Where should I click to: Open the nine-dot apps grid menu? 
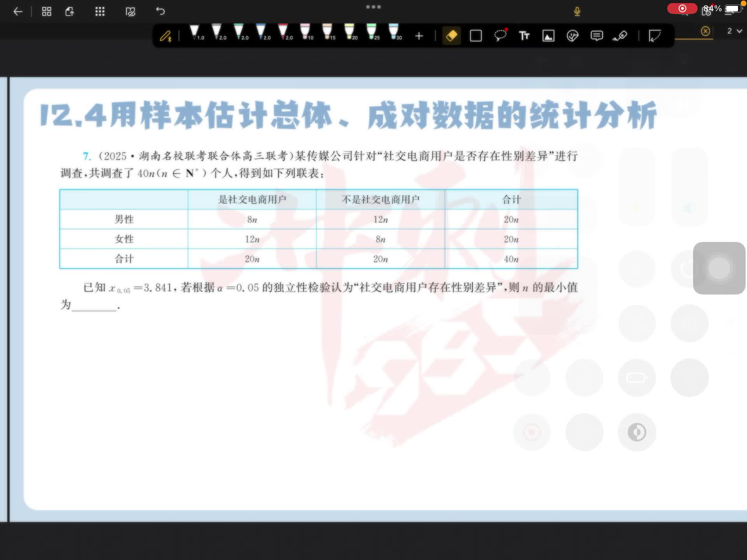click(100, 12)
